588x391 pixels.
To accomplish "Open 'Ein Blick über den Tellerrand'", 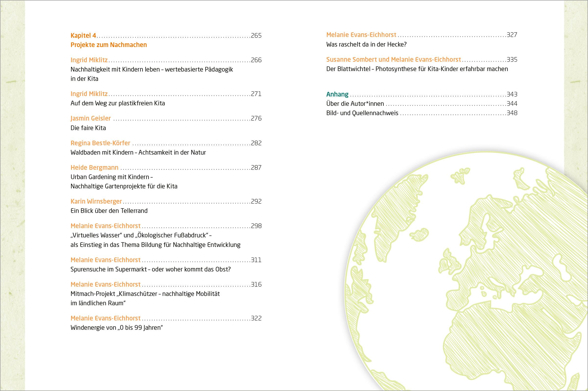I will tap(109, 211).
